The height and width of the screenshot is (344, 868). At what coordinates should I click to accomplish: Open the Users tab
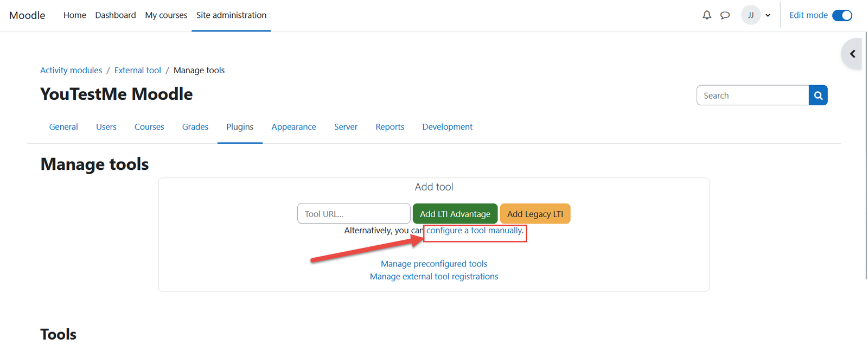(106, 127)
